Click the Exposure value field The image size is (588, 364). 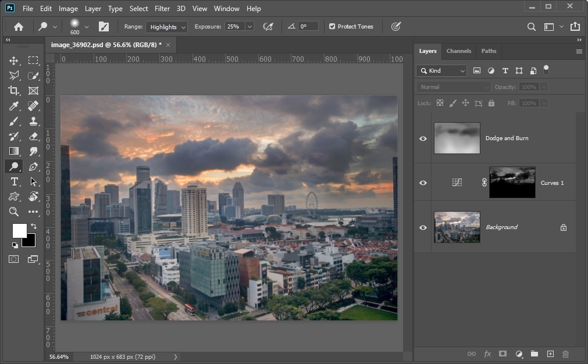click(x=235, y=27)
